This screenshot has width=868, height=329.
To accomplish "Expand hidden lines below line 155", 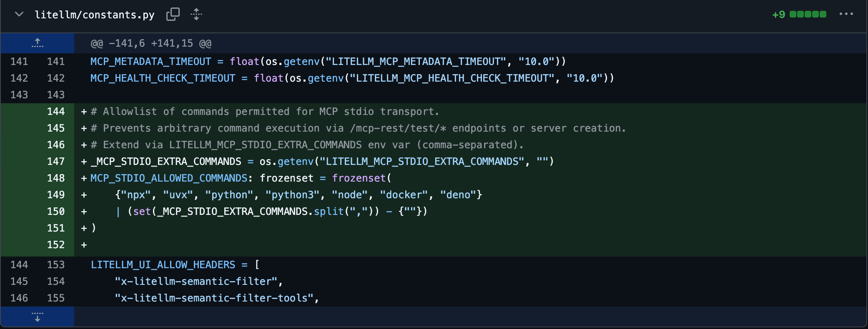I will pos(38,317).
